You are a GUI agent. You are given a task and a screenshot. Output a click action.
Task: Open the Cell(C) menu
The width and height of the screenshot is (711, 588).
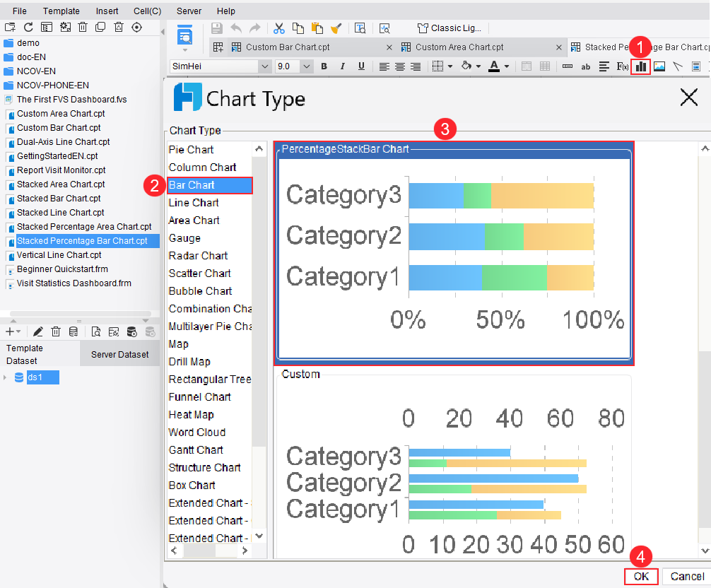point(148,11)
